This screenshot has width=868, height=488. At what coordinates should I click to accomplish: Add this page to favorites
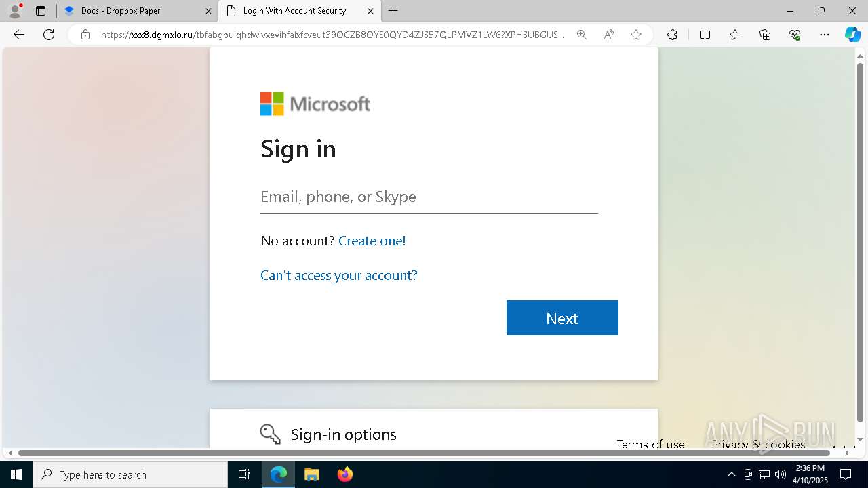click(x=636, y=35)
